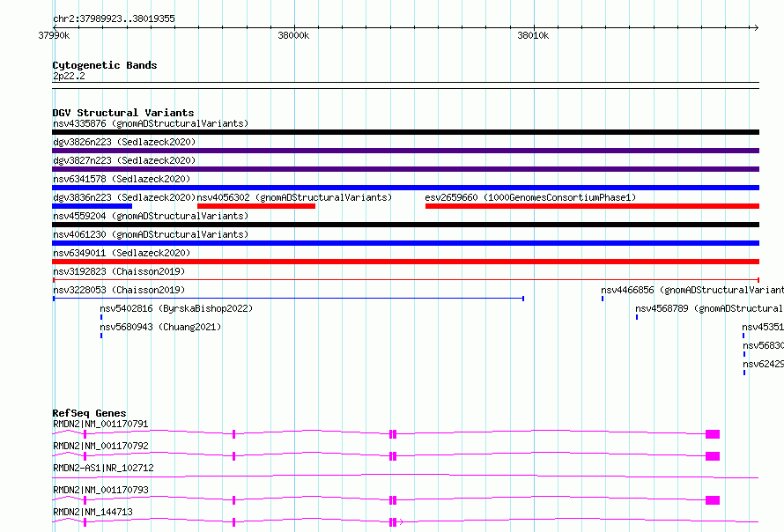Open dgv3827n223 (Sedlazeck2020) label

(x=124, y=160)
